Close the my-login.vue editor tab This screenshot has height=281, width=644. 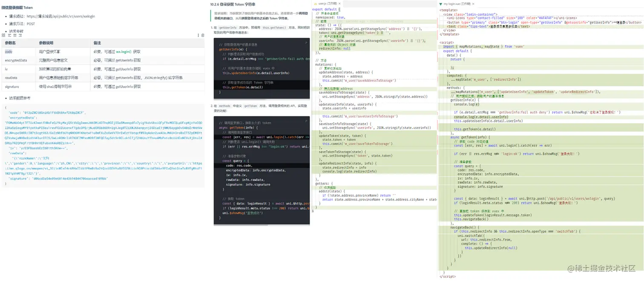point(473,4)
